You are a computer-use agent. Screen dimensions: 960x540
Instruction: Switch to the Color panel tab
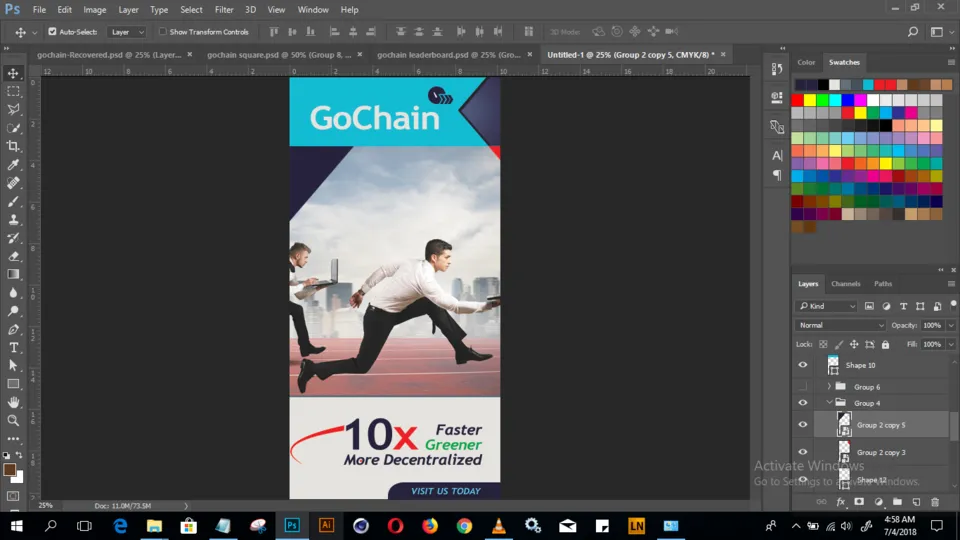(806, 62)
